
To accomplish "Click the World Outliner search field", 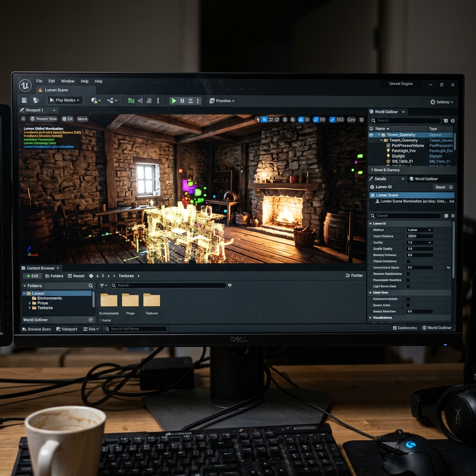I will tap(406, 120).
